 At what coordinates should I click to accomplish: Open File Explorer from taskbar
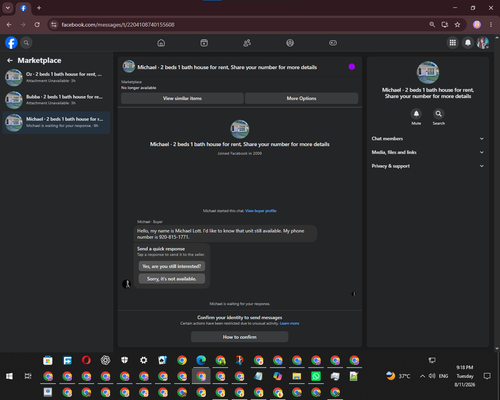(297, 376)
